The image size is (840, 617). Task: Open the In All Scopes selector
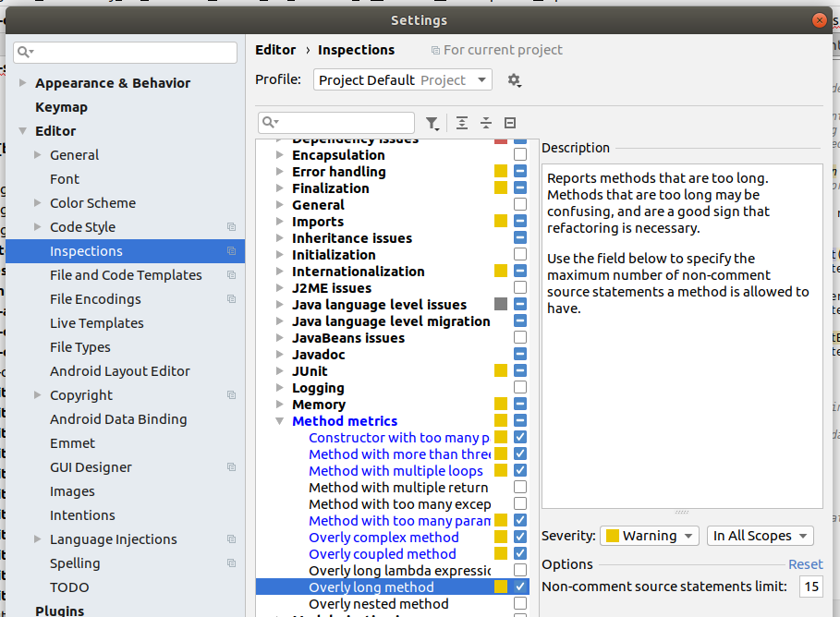coord(760,535)
